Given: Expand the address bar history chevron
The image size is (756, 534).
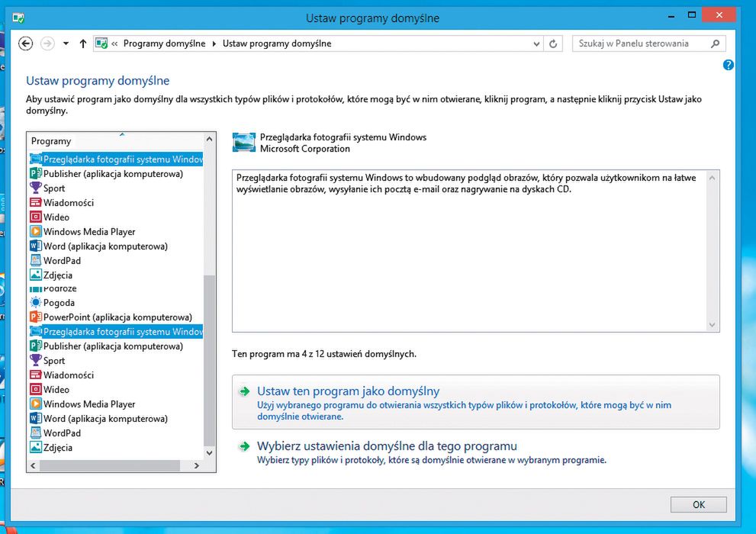Looking at the screenshot, I should pos(536,43).
